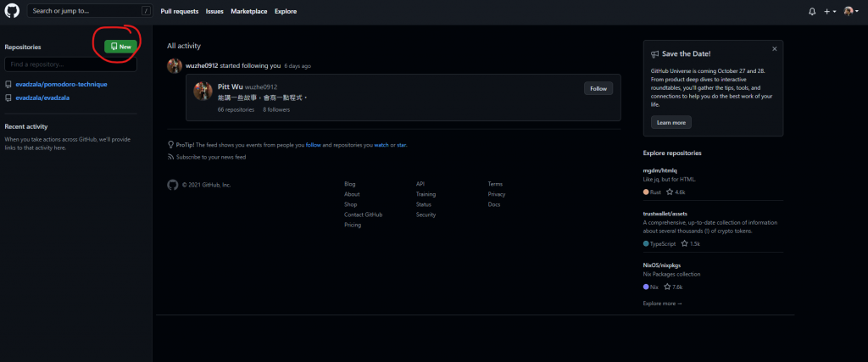Open Contact GitHub in footer
Screen dimensions: 868x362
coord(363,214)
